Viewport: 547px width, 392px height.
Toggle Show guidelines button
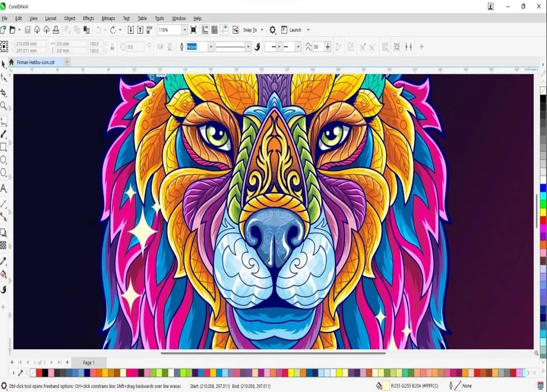224,30
